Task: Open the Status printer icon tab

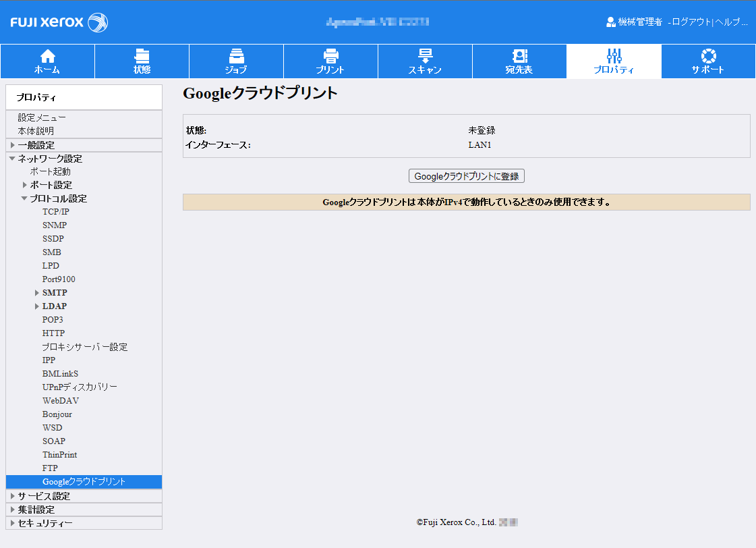Action: 142,56
